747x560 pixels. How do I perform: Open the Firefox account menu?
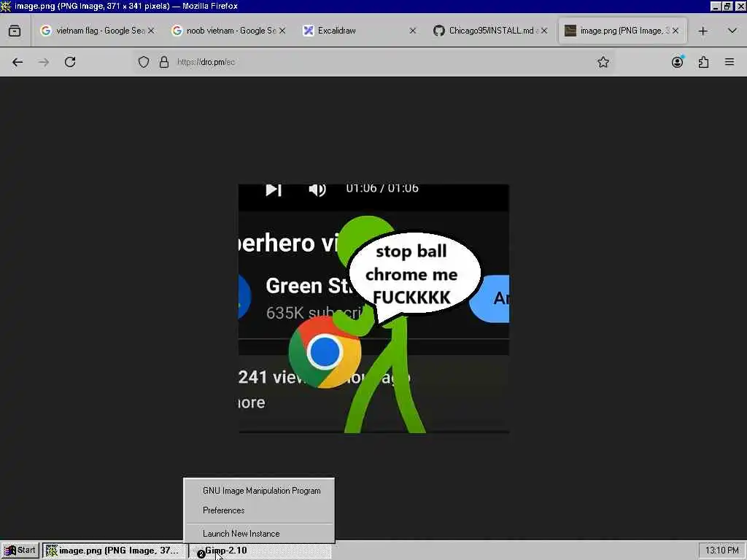point(678,62)
